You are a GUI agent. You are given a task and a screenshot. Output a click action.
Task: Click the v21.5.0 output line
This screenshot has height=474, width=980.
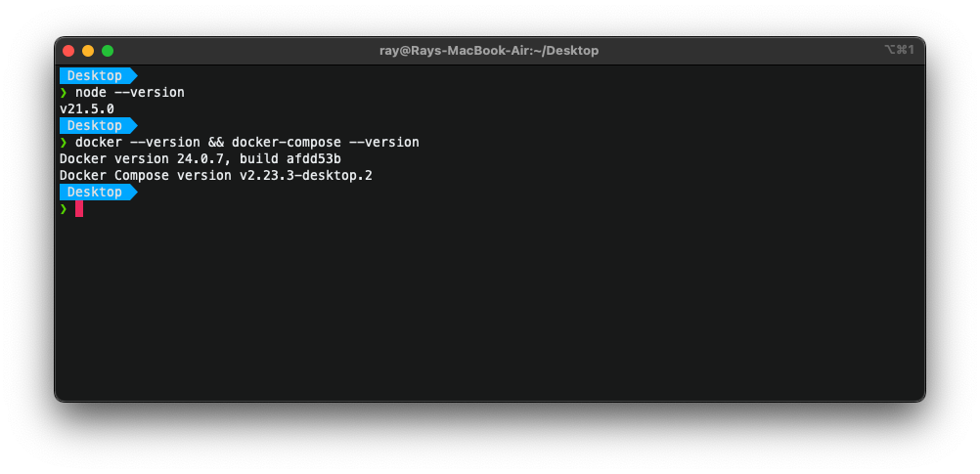pyautogui.click(x=87, y=109)
